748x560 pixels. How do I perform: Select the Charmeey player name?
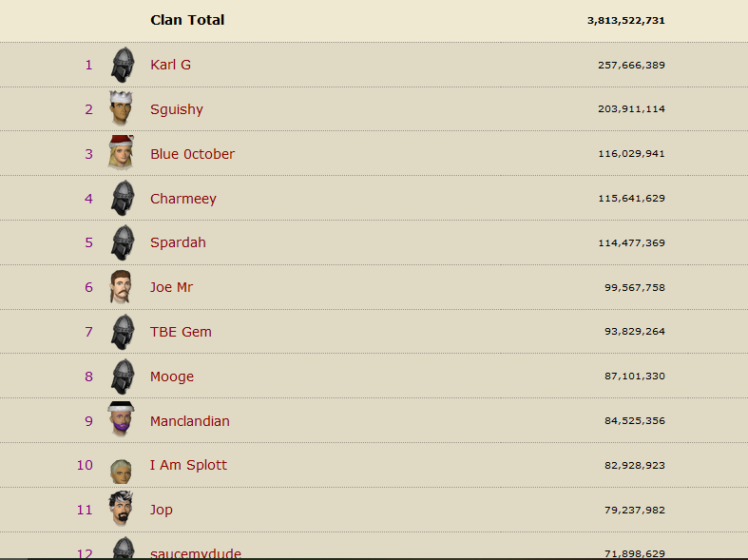pos(183,199)
